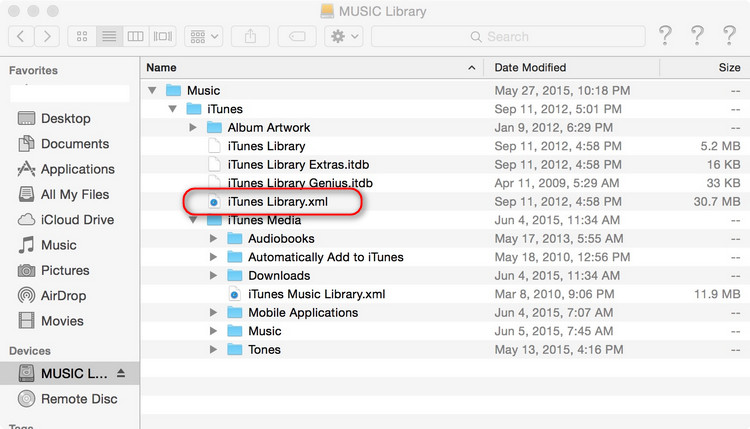Select the iTunes Library.xml file icon

point(214,202)
